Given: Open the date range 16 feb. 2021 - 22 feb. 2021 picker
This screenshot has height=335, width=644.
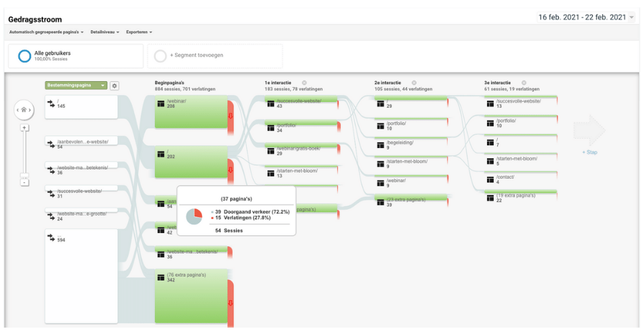Looking at the screenshot, I should [586, 17].
